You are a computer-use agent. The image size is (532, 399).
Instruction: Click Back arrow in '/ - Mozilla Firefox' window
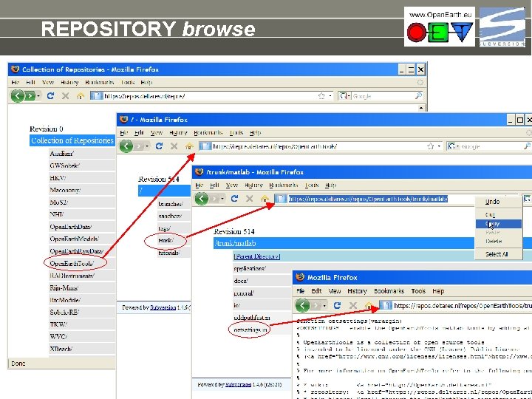tap(126, 146)
